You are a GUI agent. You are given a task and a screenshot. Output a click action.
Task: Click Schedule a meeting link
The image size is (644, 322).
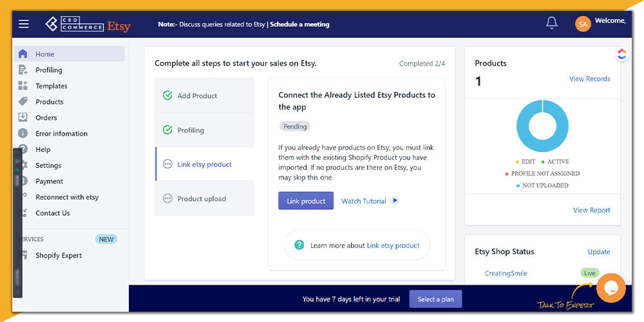[x=299, y=24]
